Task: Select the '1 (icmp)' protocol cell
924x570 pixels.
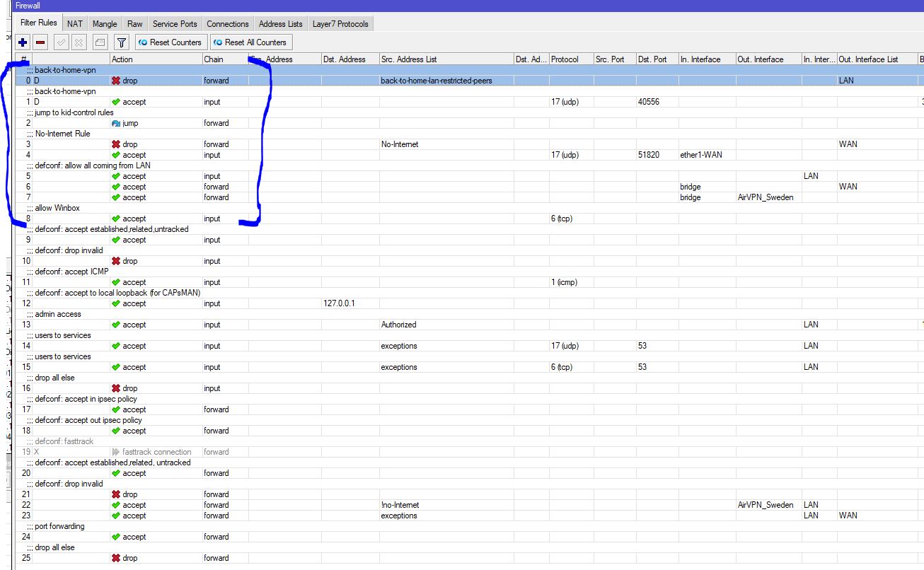Action: click(x=565, y=282)
